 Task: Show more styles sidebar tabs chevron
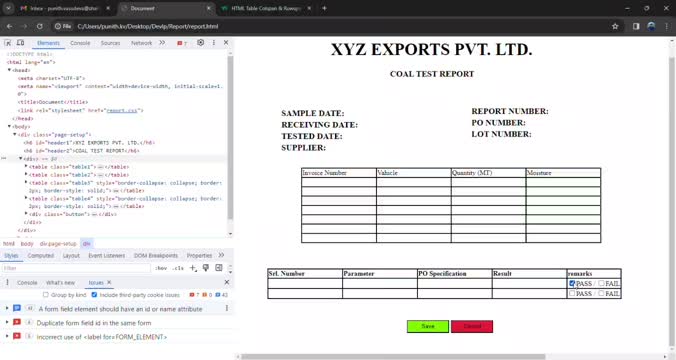click(221, 255)
